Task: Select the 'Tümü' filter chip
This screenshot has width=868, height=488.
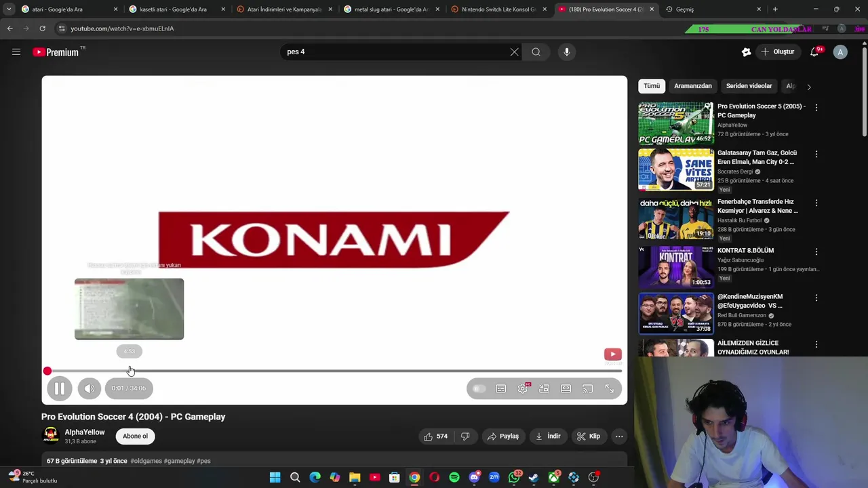Action: click(x=652, y=86)
